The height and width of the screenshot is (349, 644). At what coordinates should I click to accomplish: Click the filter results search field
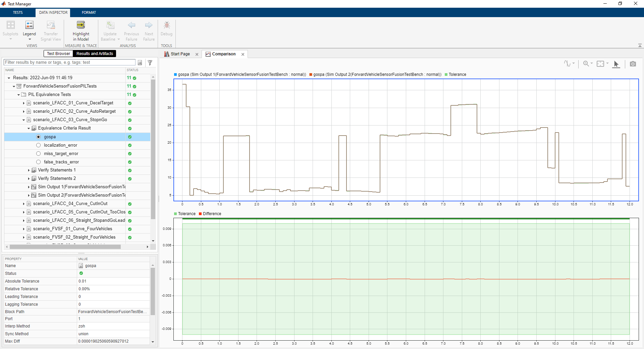69,62
